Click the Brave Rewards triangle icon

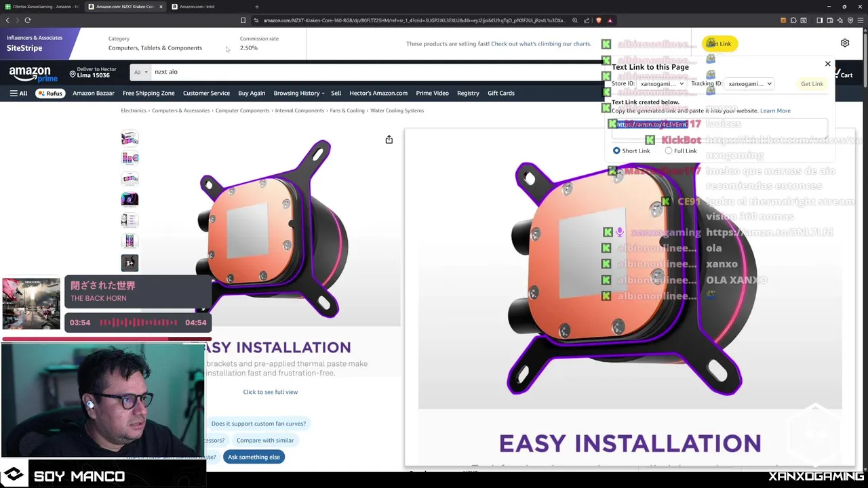point(610,20)
